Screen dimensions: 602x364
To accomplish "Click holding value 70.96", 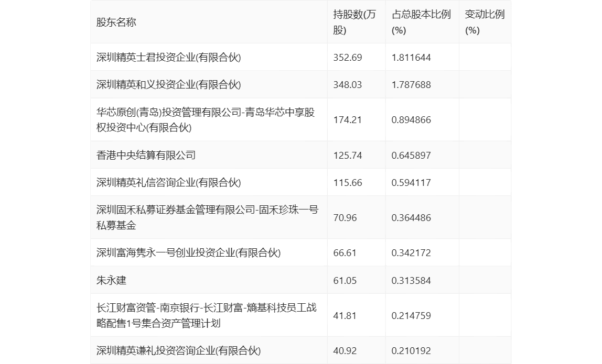I will [x=345, y=218].
